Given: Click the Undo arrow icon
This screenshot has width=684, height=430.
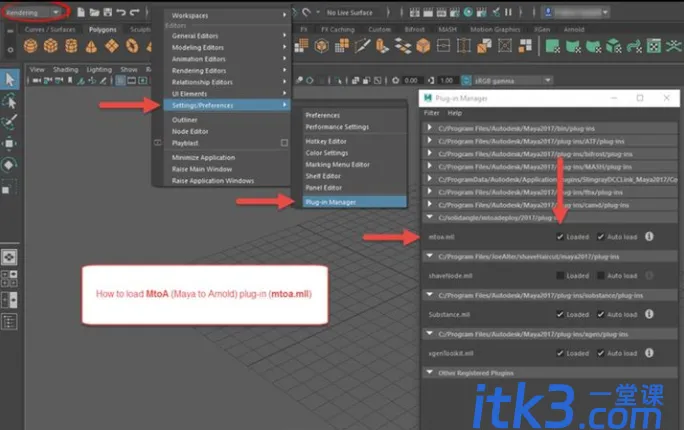Looking at the screenshot, I should tap(121, 12).
